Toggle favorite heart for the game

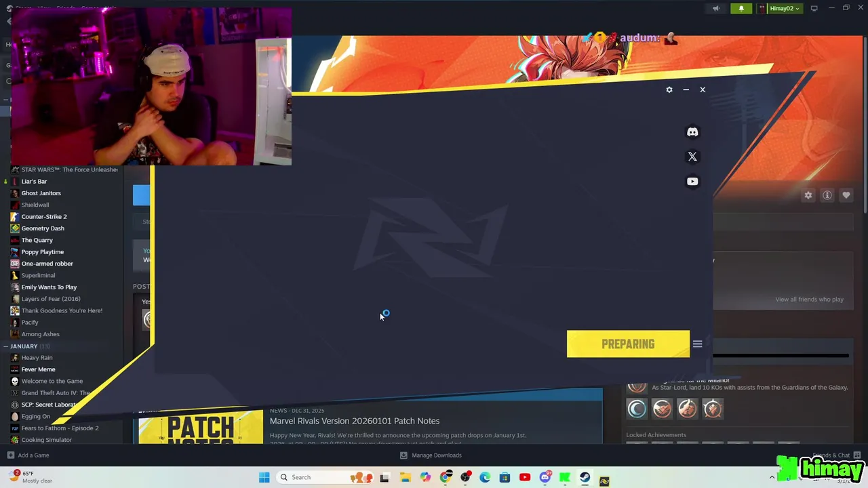pos(846,195)
